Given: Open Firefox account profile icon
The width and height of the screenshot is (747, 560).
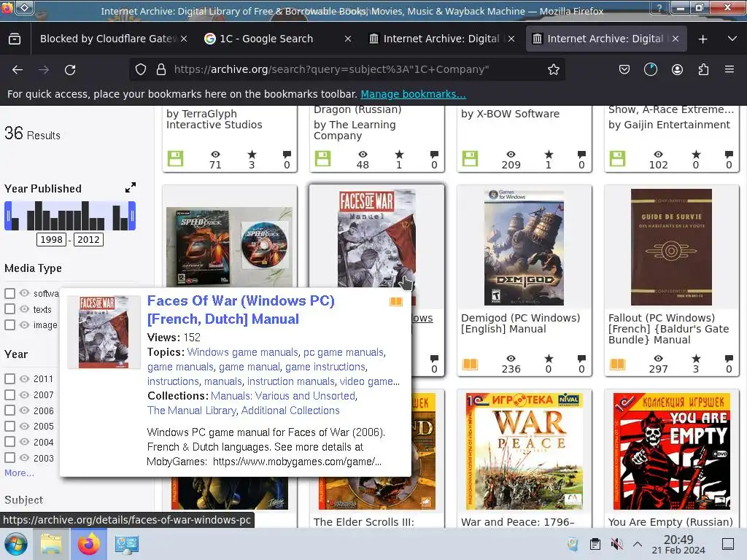Looking at the screenshot, I should pyautogui.click(x=677, y=69).
